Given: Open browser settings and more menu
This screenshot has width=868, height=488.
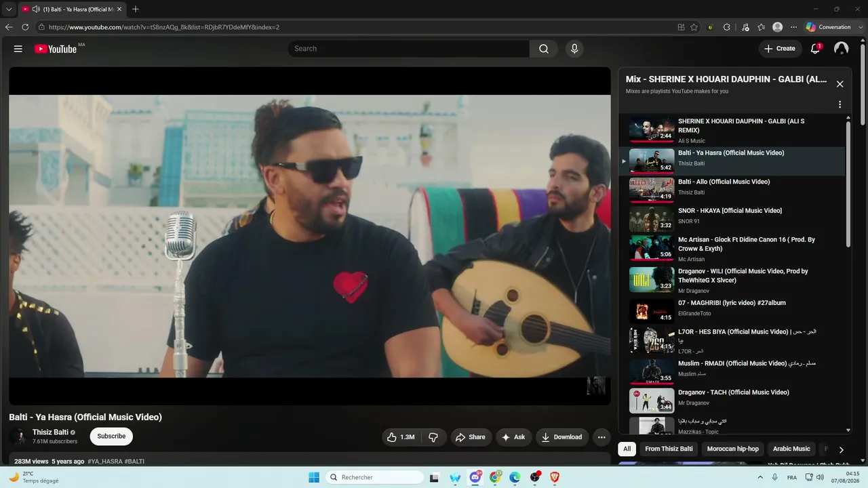Looking at the screenshot, I should coord(794,27).
